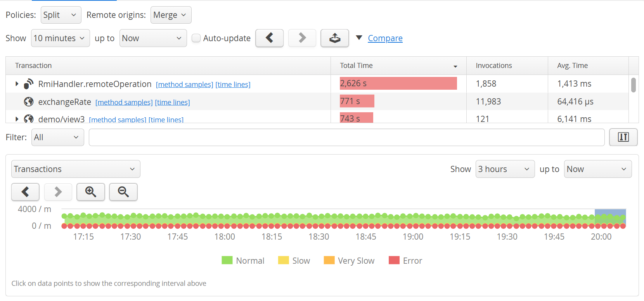644x301 pixels.
Task: Open method samples for exchangeRate
Action: coord(124,102)
